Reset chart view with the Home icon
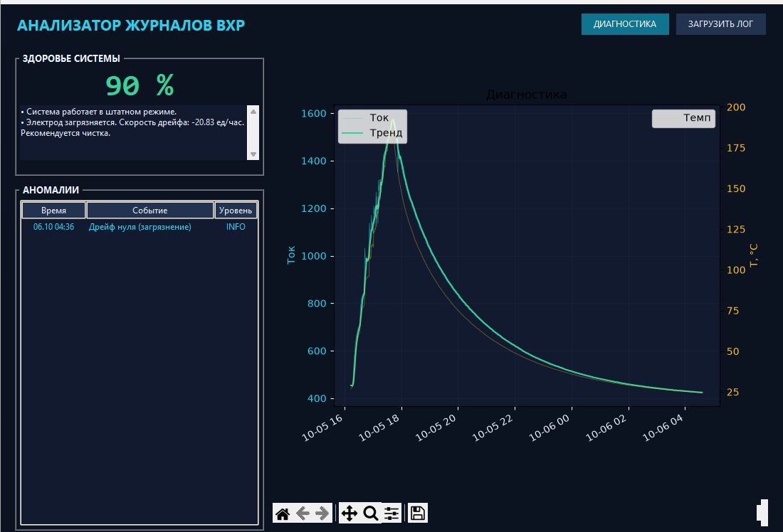783x532 pixels. pyautogui.click(x=282, y=513)
